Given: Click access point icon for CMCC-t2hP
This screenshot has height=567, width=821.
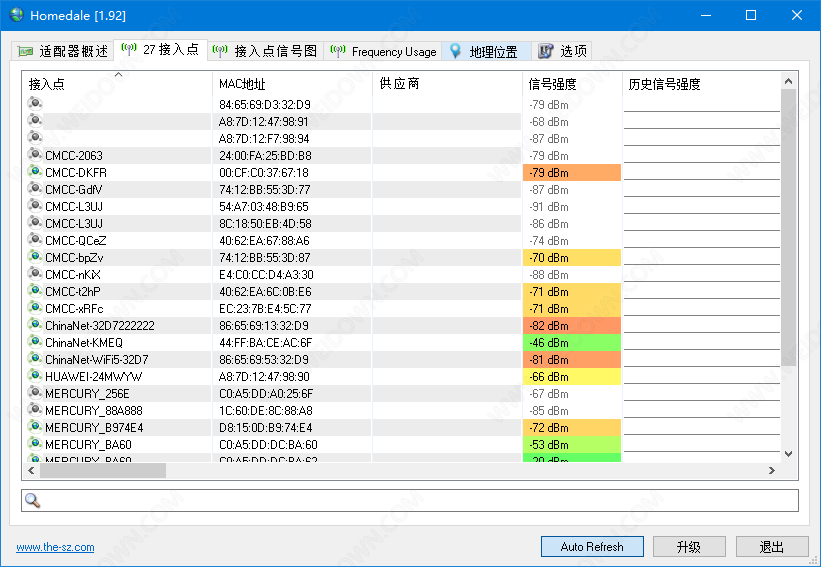Looking at the screenshot, I should [x=35, y=291].
